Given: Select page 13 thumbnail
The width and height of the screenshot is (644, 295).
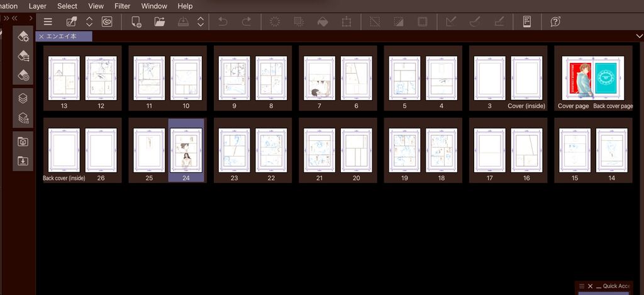Looking at the screenshot, I should 64,78.
